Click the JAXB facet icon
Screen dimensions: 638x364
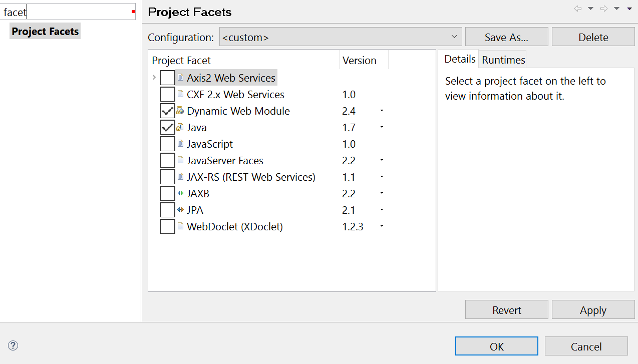click(x=180, y=193)
